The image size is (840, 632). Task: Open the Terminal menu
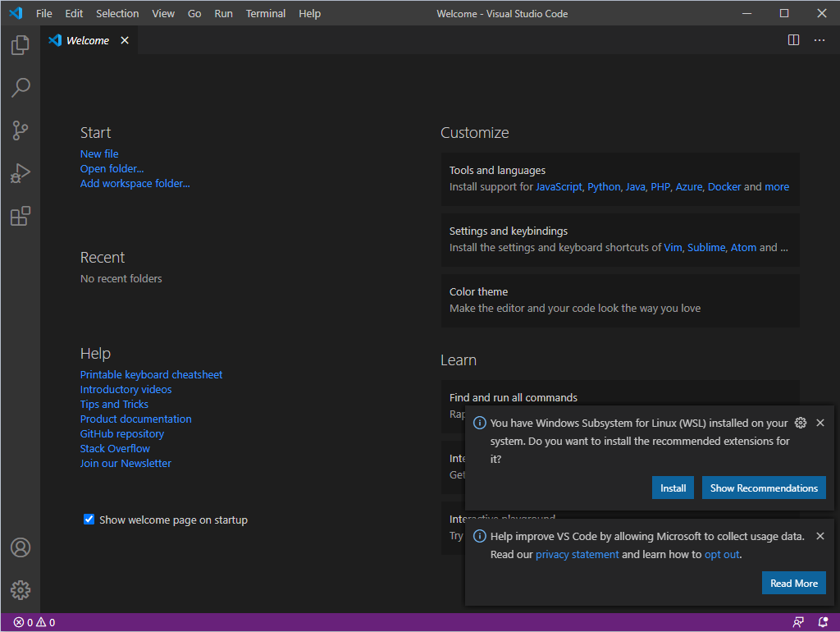pos(265,13)
